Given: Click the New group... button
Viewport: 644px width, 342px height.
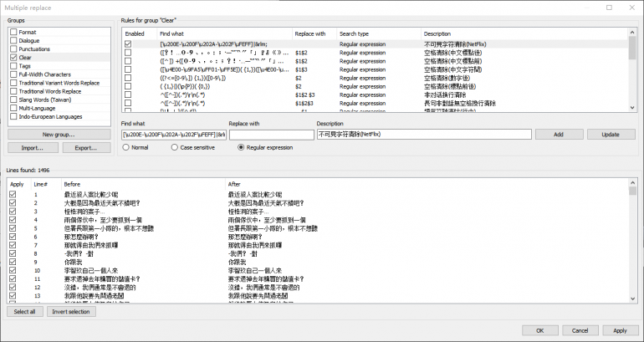Looking at the screenshot, I should (x=59, y=135).
